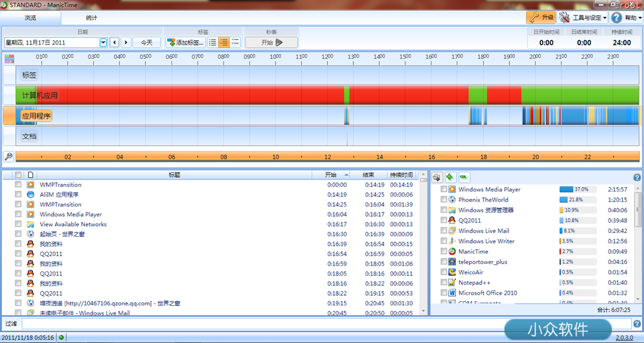Click the Windows Live Mail icon
Screen dimensions: 644x343
(x=452, y=231)
